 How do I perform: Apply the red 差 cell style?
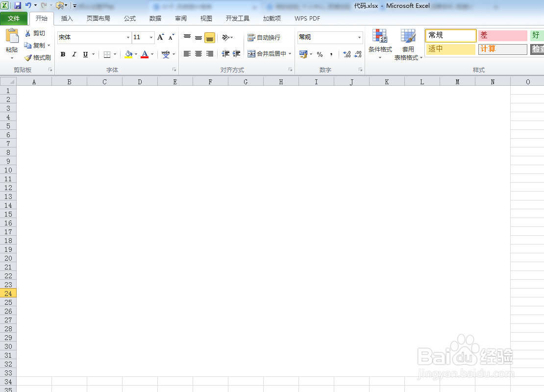coord(502,35)
